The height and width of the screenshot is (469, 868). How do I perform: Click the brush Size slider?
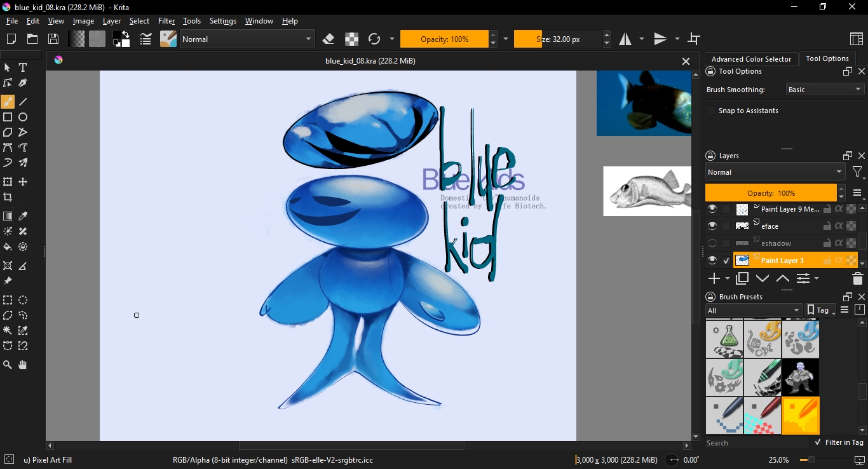(558, 39)
